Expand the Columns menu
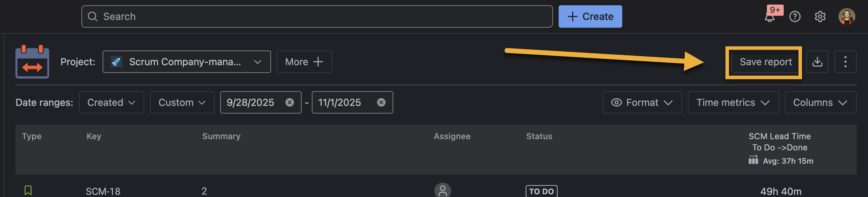Viewport: 868px width, 197px height. tap(820, 102)
